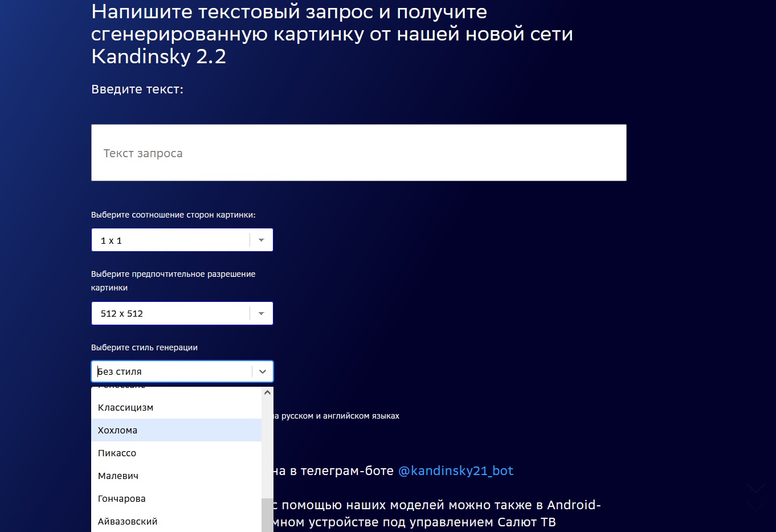
Task: Click the 'Текст запроса' prompt field
Action: tap(358, 153)
